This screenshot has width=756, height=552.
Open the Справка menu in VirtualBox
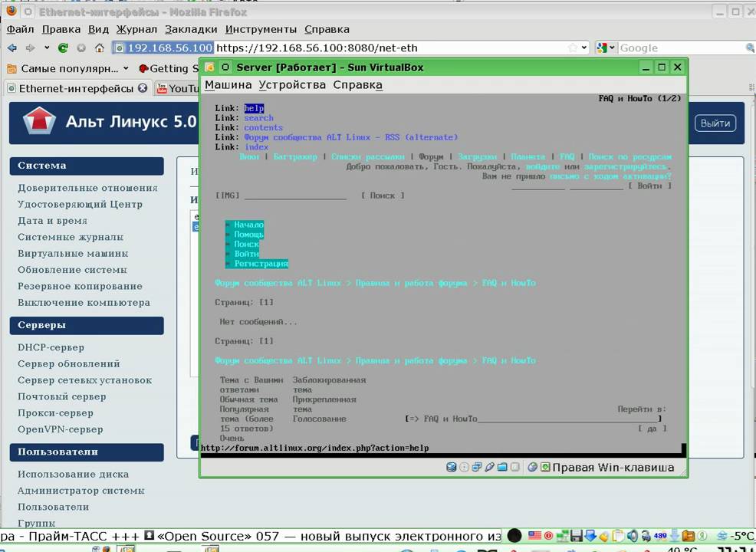click(x=358, y=85)
